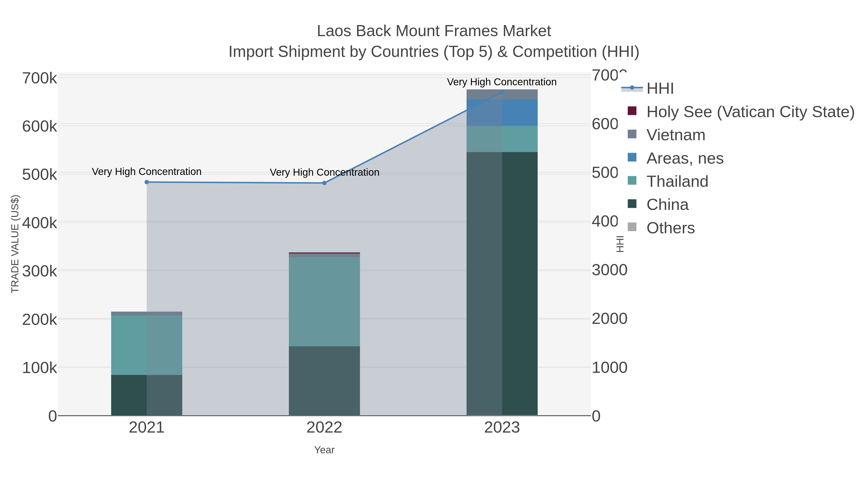Screen dimensions: 868x488
Task: Click the 1000 right axis tick label
Action: pyautogui.click(x=610, y=368)
